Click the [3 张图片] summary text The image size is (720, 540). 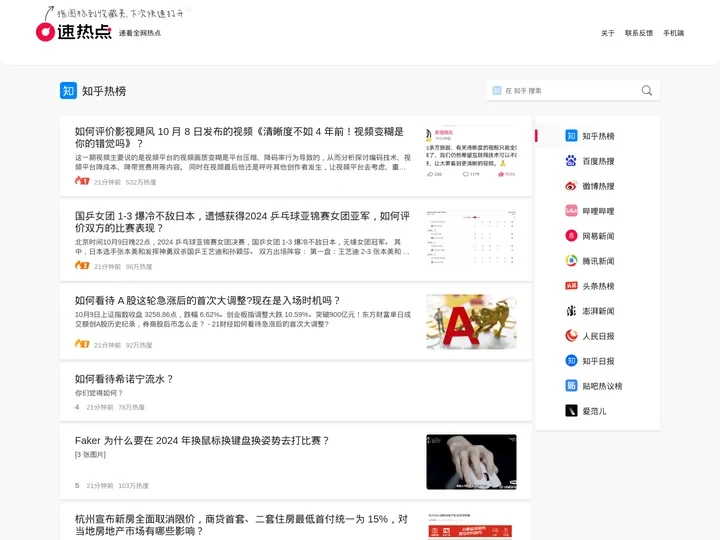point(90,455)
